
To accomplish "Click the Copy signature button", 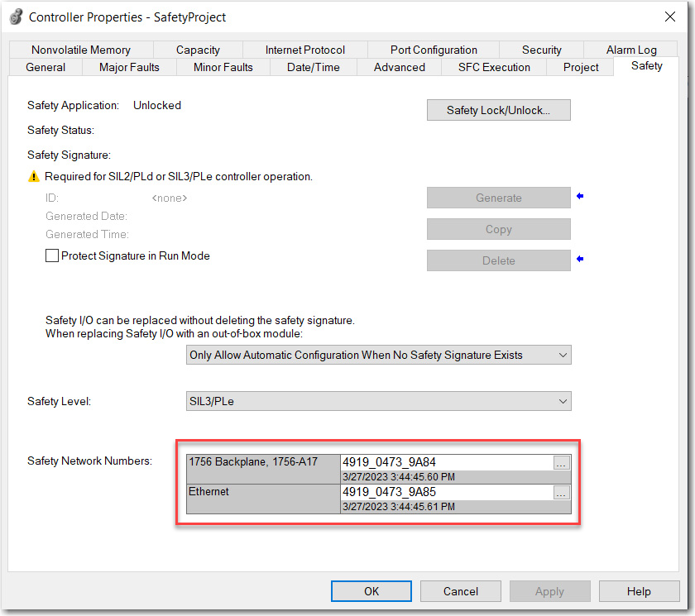I will point(498,229).
